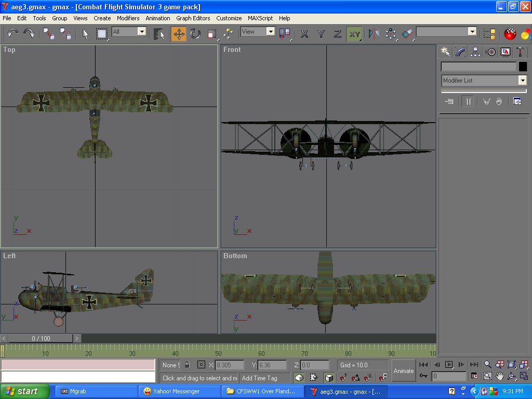Open the Named Selection Sets icon
This screenshot has height=399, width=532.
pyautogui.click(x=489, y=34)
